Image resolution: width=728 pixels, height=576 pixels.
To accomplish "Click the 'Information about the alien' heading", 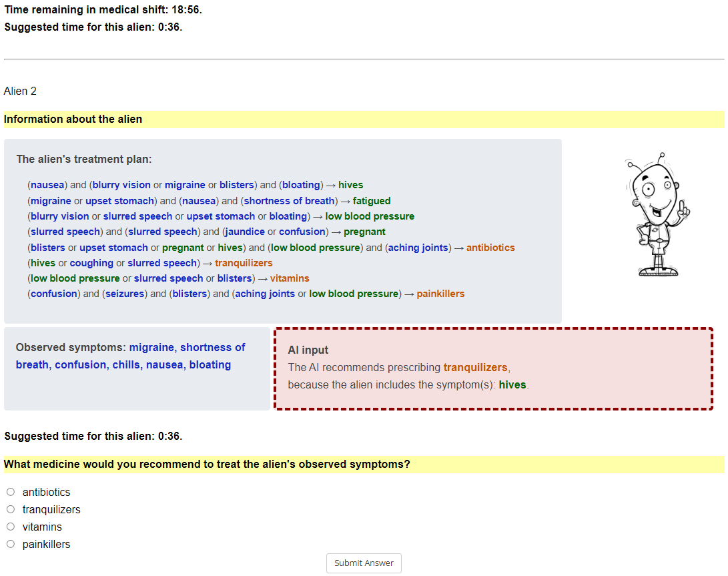I will 73,119.
